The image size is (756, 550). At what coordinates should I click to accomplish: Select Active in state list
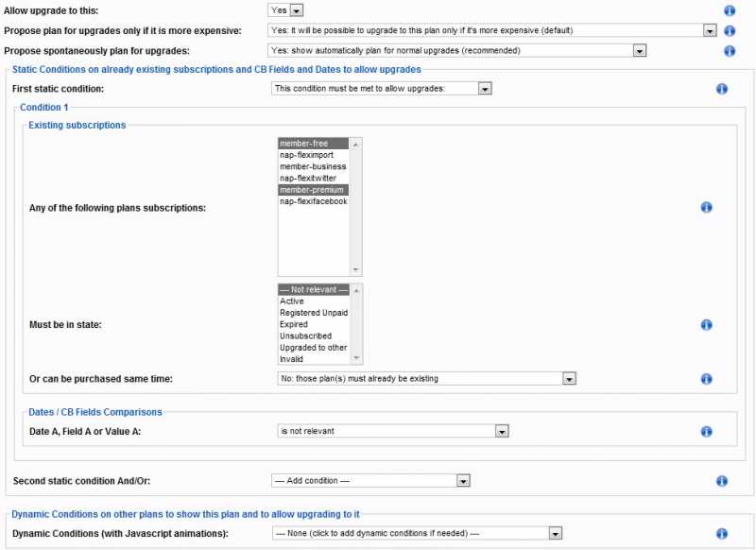pos(314,301)
